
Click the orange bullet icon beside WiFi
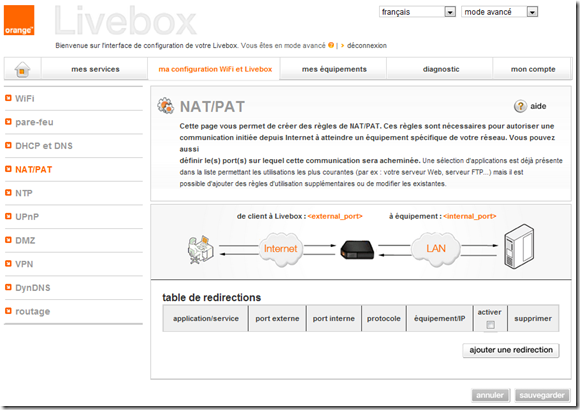(x=8, y=98)
